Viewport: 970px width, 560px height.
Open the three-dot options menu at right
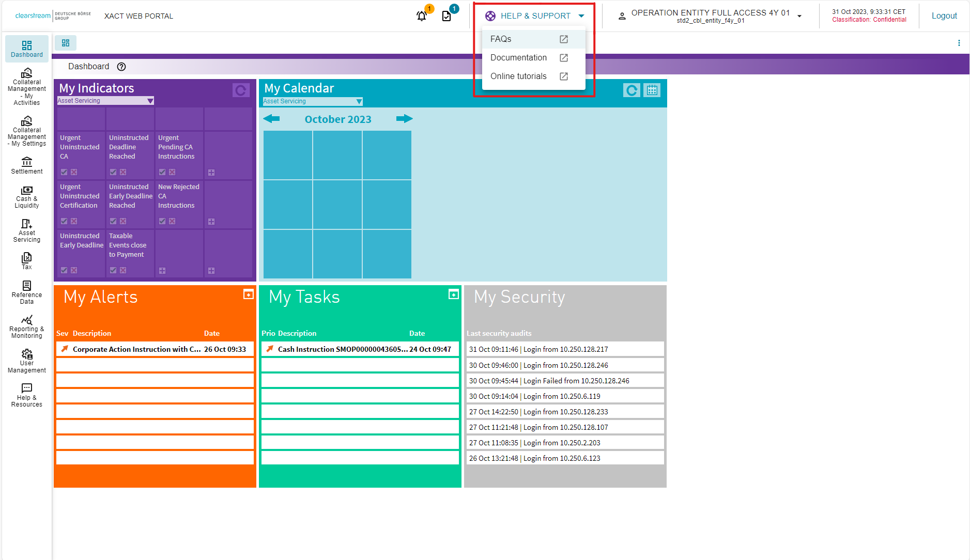959,43
